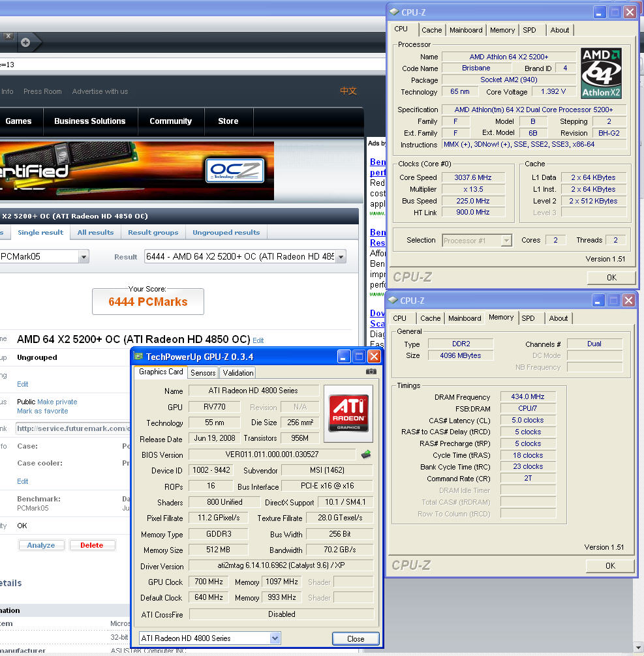644x656 pixels.
Task: Open the Result groups tab
Action: [x=153, y=232]
